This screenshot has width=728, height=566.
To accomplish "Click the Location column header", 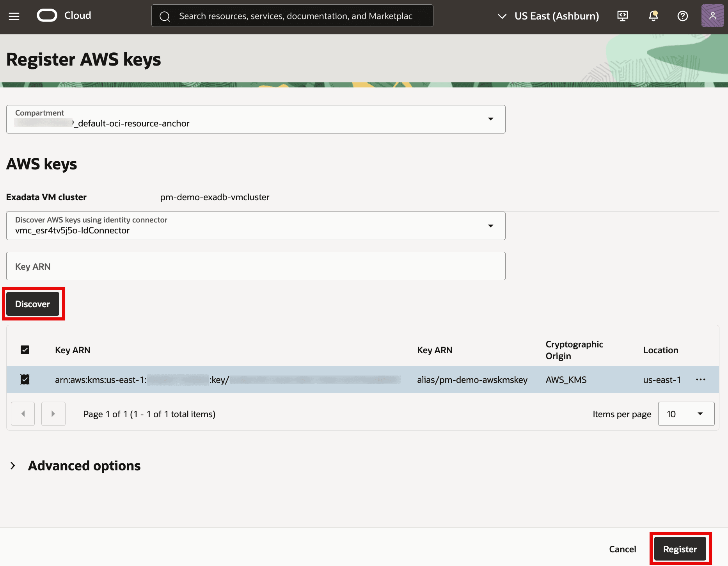I will pos(661,350).
